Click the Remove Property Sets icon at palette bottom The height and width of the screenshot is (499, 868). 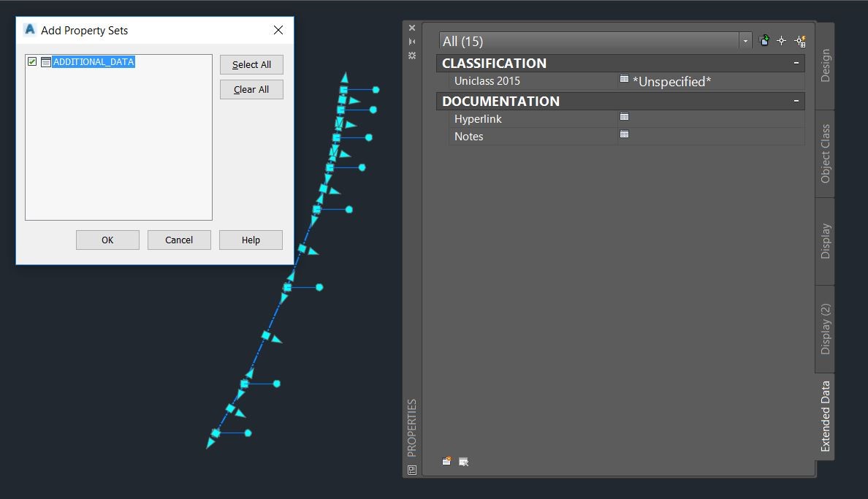coord(463,462)
